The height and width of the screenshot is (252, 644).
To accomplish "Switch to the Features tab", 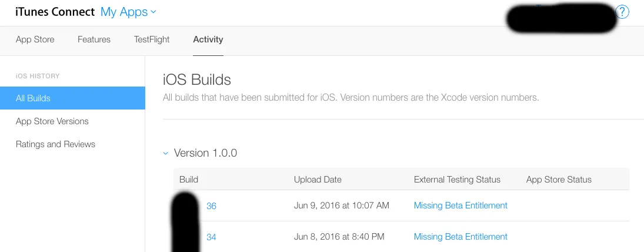I will click(x=94, y=39).
